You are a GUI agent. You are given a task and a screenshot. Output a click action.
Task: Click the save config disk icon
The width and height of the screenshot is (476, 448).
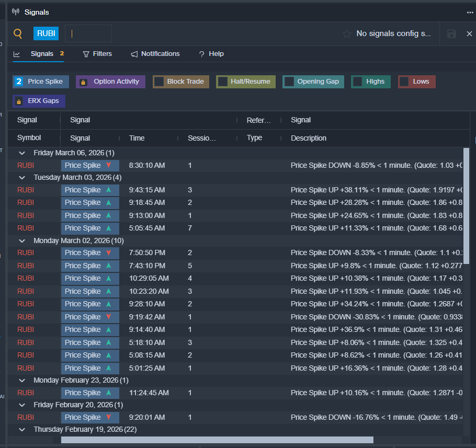[x=452, y=33]
